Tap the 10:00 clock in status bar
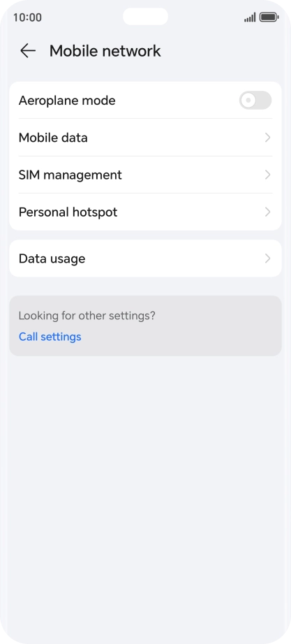 27,17
